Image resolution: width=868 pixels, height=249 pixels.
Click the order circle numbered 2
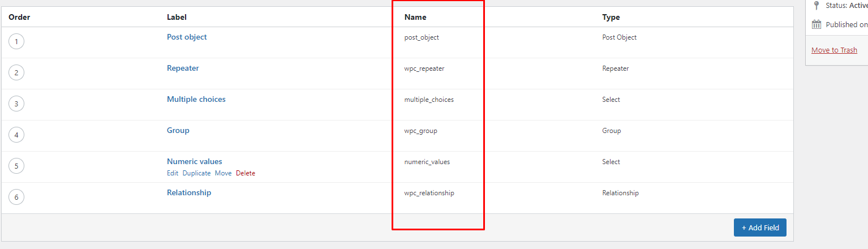coord(16,72)
